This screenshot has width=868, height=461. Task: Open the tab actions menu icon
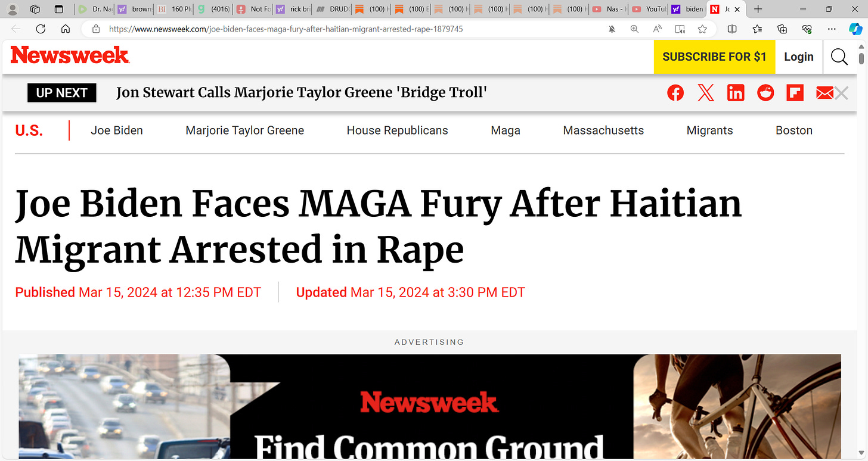58,9
